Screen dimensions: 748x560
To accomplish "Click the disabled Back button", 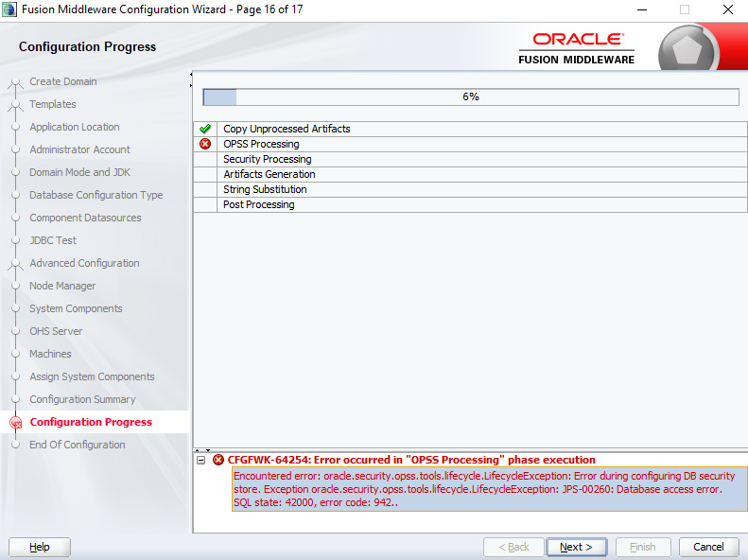I will tap(513, 547).
